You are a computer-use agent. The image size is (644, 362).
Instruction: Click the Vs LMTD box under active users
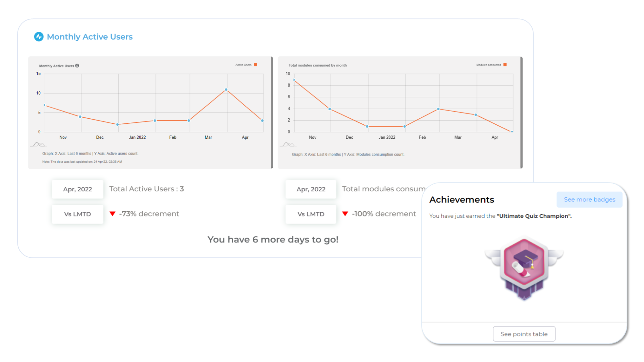point(77,214)
